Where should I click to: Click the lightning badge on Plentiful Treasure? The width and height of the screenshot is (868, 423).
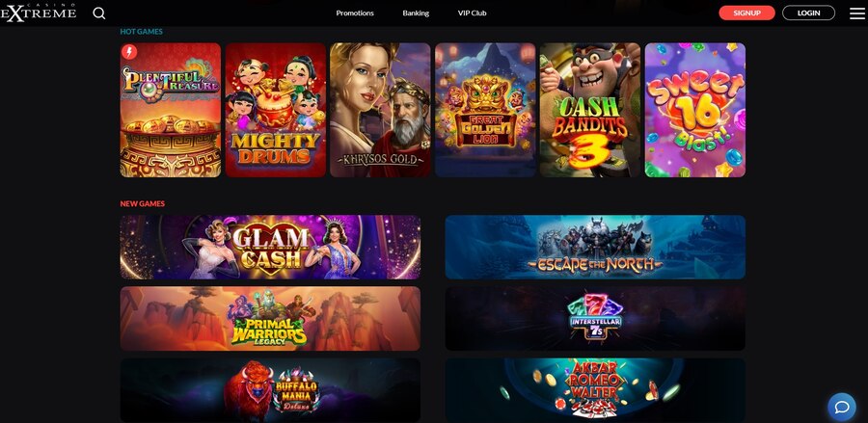(129, 52)
